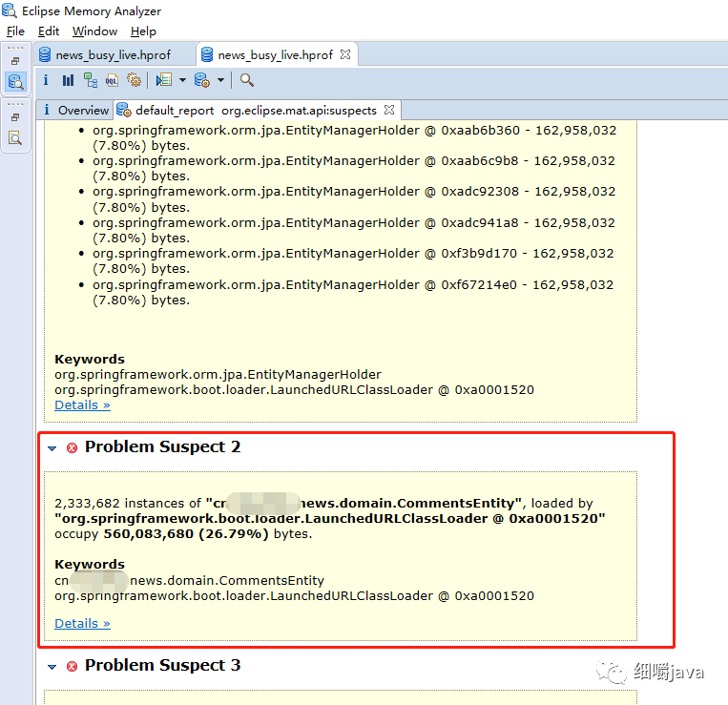Screen dimensions: 728x705
Task: Collapse the Problem Suspect 2 section
Action: tap(52, 448)
